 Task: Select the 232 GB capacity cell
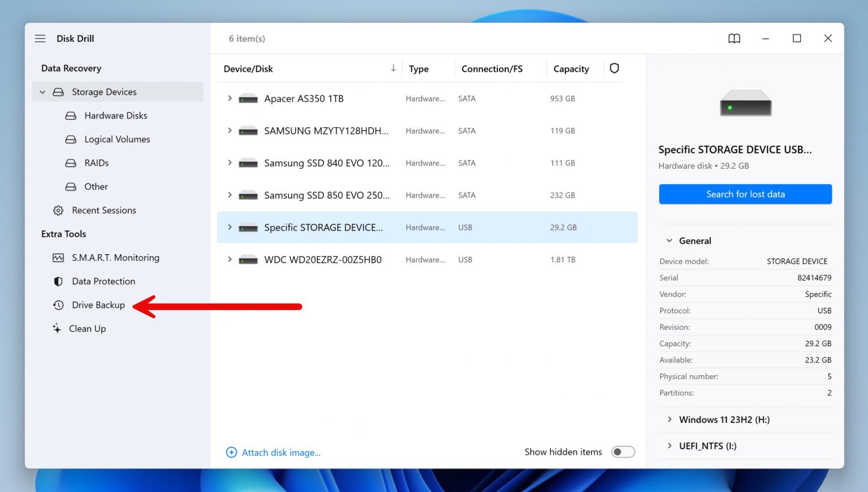[x=563, y=195]
